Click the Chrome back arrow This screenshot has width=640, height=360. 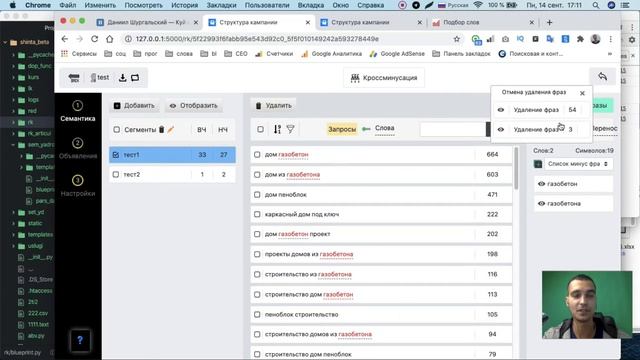[x=64, y=39]
